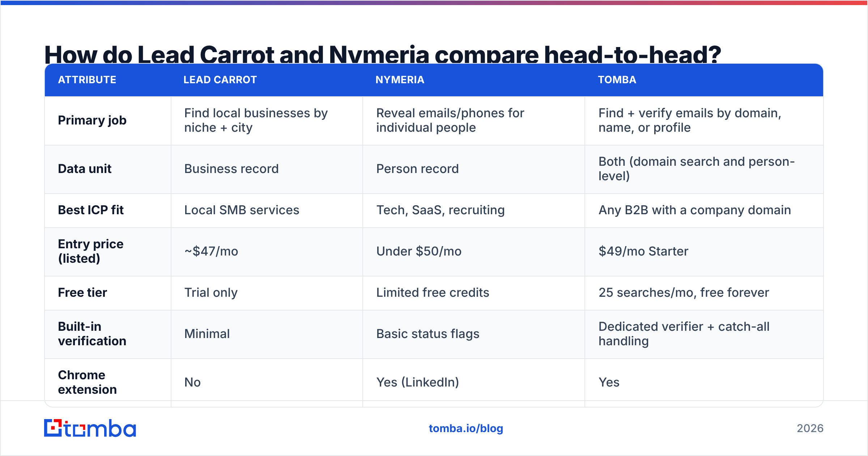Screen dimensions: 868x456
Task: Click the 'Best ICP fit' row label
Action: pos(91,210)
